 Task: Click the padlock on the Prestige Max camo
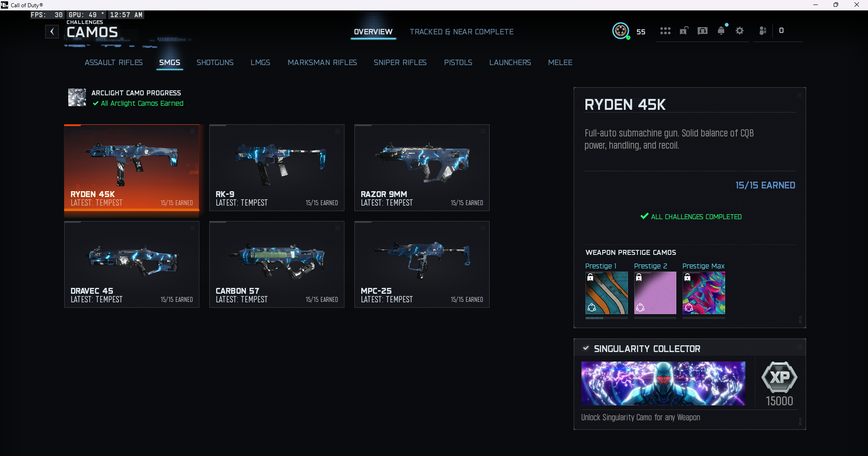687,277
